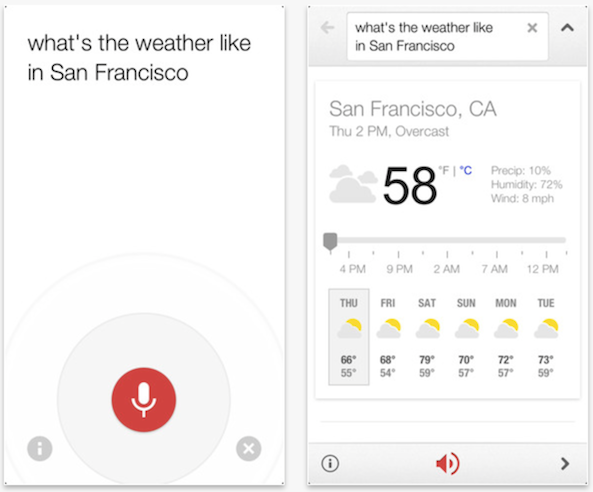Select the MON forecast day
The height and width of the screenshot is (492, 593).
coord(506,337)
